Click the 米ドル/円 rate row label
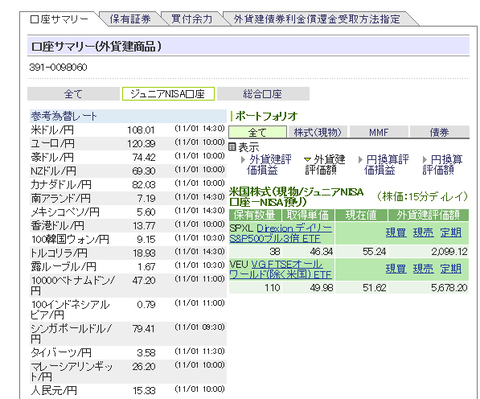This screenshot has width=480, height=399. [x=52, y=130]
